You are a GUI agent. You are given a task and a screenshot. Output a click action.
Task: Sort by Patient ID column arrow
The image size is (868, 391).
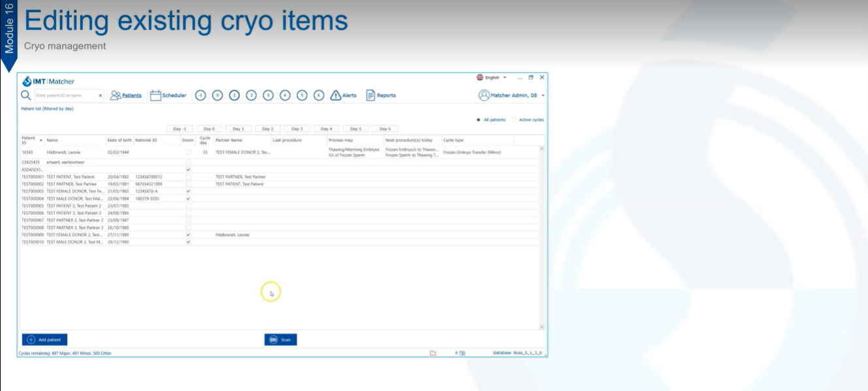41,140
